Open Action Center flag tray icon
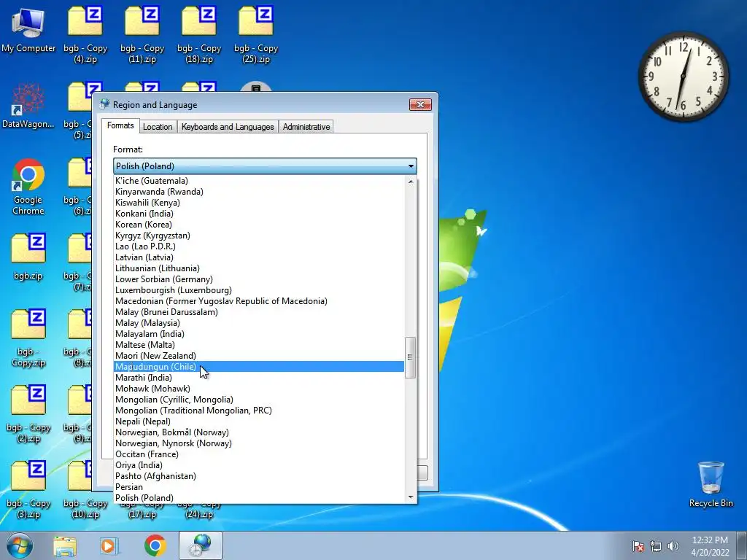 pyautogui.click(x=638, y=546)
